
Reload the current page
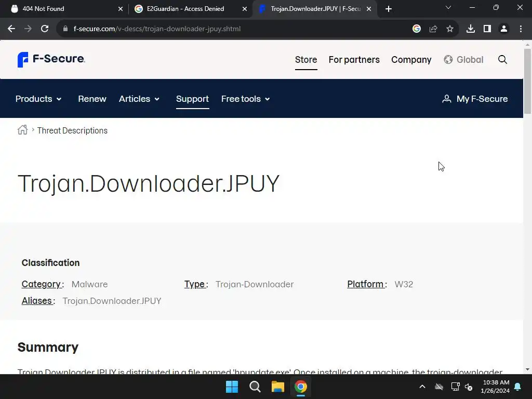[45, 29]
